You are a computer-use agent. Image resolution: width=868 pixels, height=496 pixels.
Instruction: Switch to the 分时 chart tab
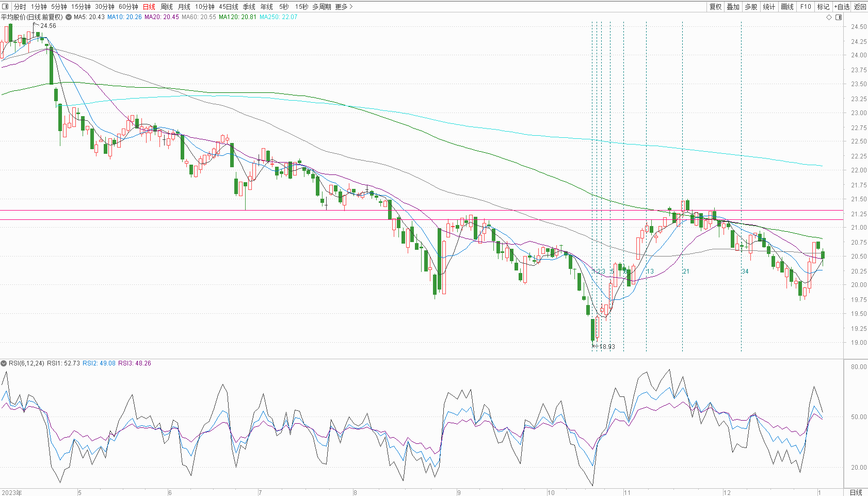pyautogui.click(x=20, y=7)
